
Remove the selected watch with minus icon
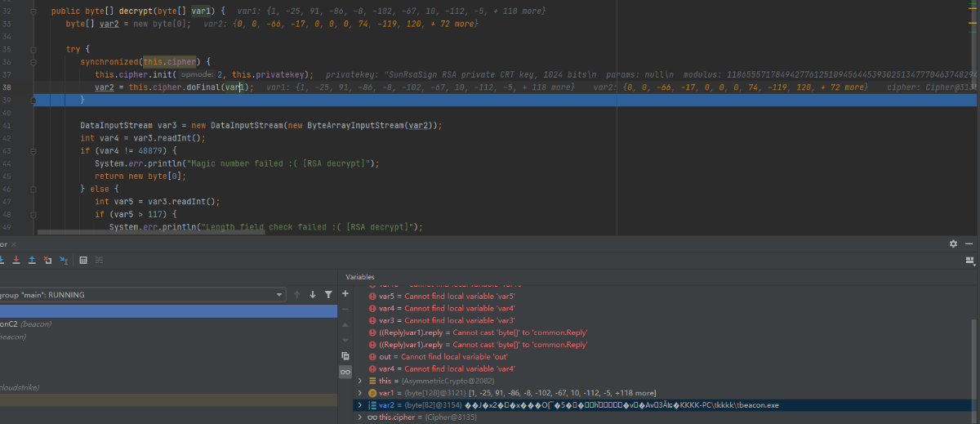(345, 309)
